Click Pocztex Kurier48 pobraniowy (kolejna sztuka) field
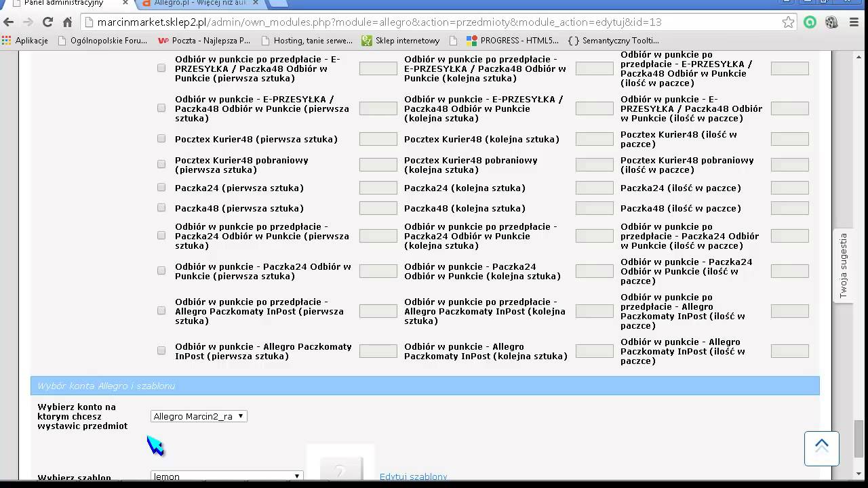868x488 pixels. tap(594, 165)
